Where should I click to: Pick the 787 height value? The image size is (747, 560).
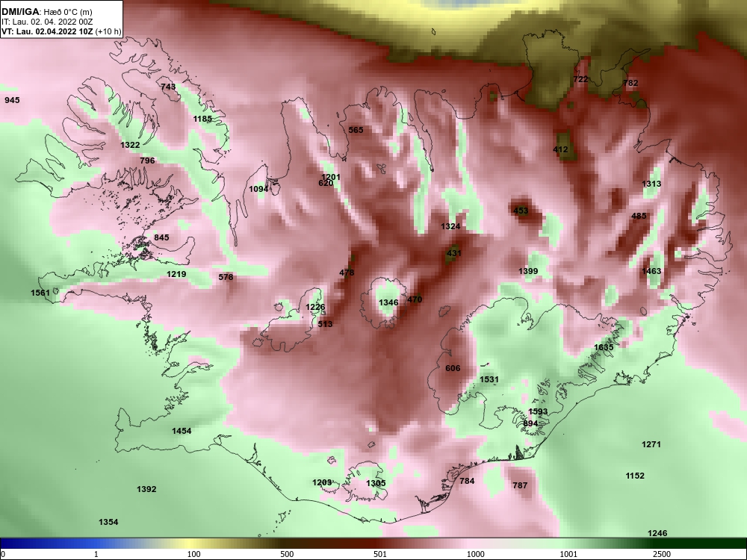click(520, 485)
